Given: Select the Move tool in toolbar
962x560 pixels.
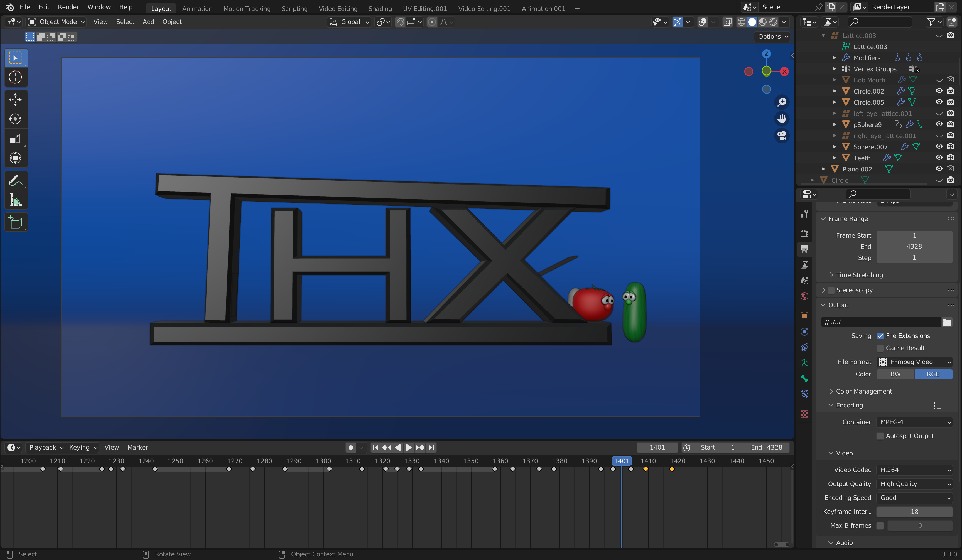Looking at the screenshot, I should (15, 100).
